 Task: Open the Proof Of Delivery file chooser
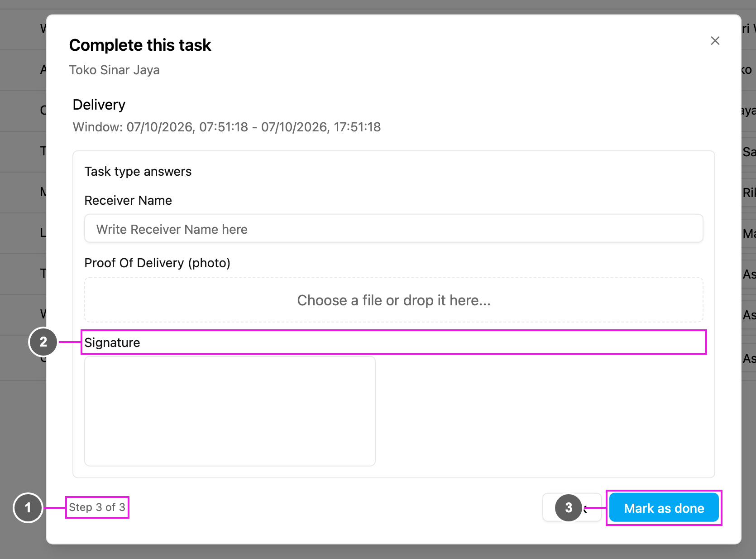pyautogui.click(x=393, y=300)
